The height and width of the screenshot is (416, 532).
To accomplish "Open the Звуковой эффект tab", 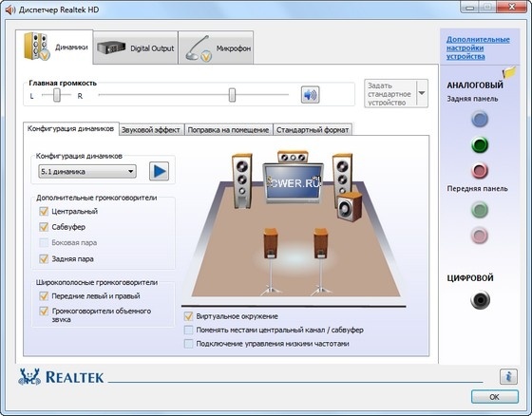I will [x=151, y=130].
